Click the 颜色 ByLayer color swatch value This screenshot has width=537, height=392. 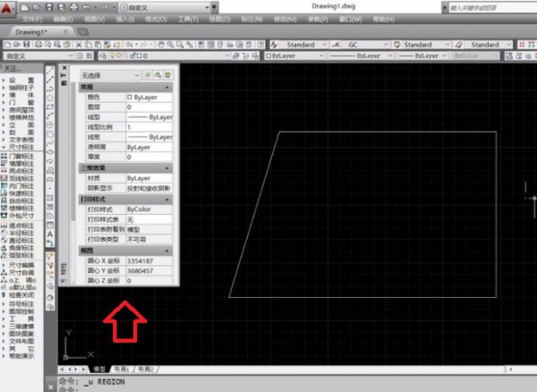coord(149,98)
